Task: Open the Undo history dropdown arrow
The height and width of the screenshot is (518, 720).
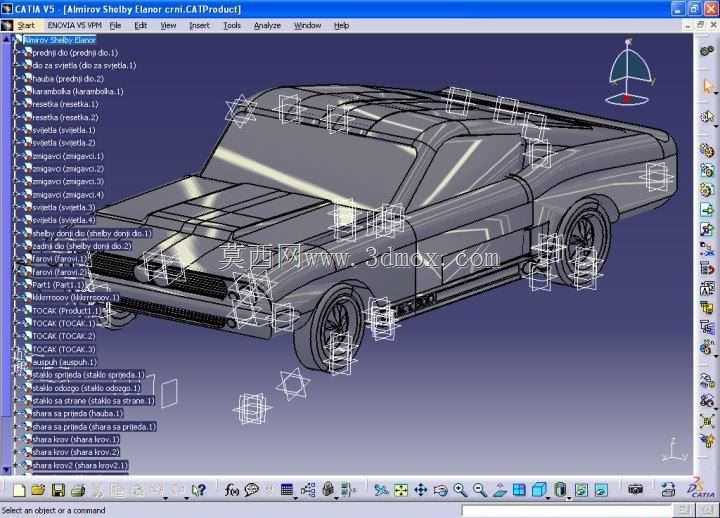Action: click(165, 498)
